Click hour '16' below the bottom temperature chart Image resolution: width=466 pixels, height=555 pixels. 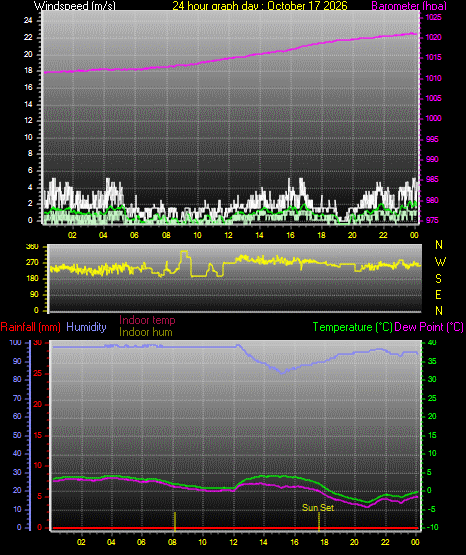coord(294,542)
